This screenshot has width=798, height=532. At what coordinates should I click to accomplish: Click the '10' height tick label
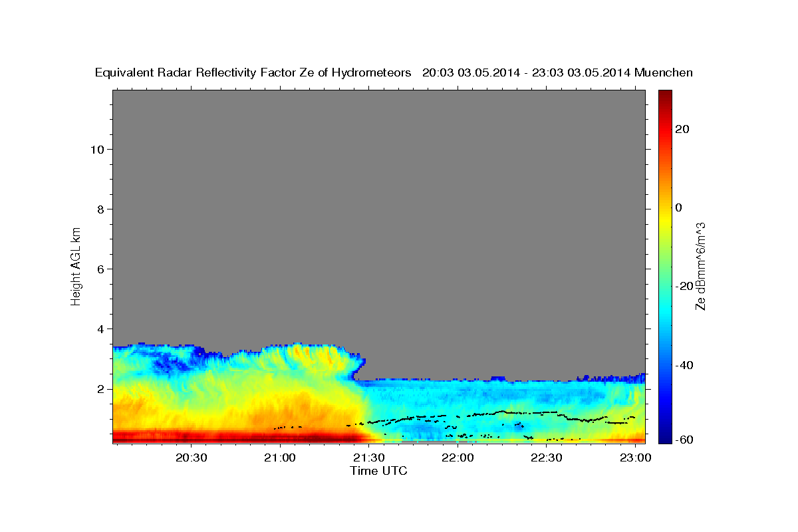pos(97,149)
